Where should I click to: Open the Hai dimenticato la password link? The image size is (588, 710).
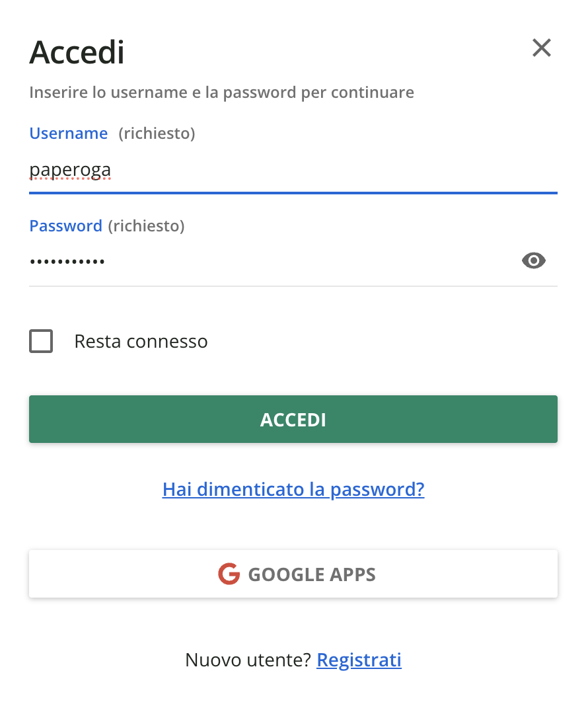tap(293, 489)
